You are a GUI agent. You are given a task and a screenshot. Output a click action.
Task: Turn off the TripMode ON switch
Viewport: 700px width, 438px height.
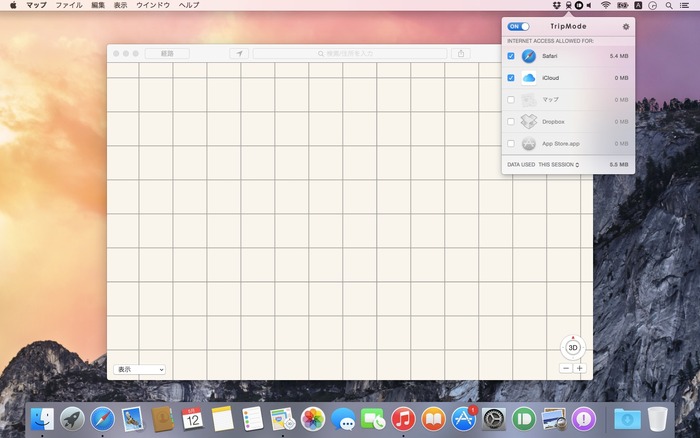[518, 27]
